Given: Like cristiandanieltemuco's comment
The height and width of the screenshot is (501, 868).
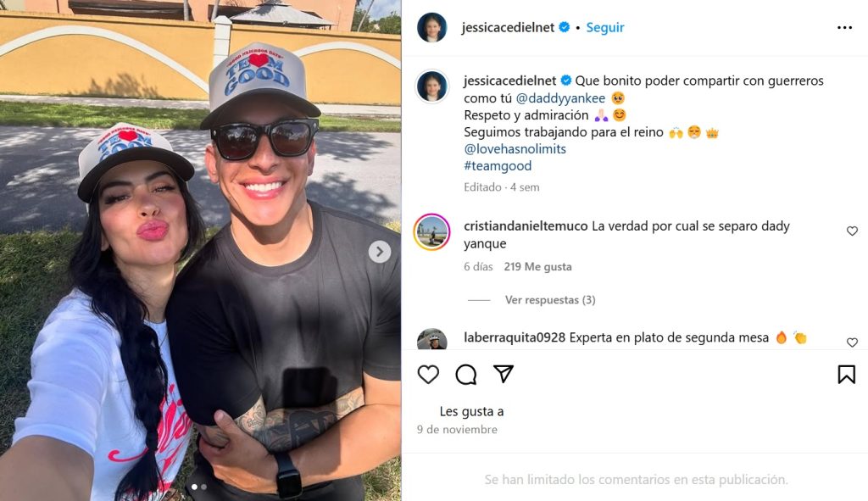Looking at the screenshot, I should (x=852, y=231).
